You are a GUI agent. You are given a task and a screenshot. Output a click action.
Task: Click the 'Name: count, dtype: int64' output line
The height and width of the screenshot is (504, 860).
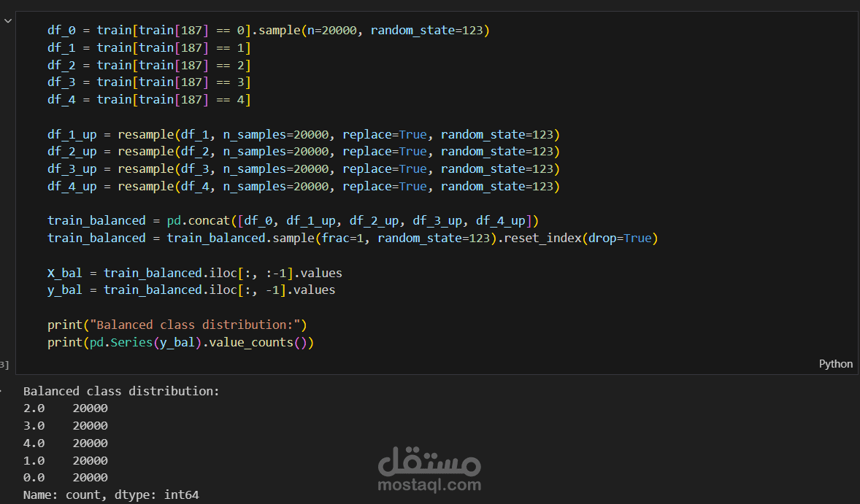(x=111, y=495)
